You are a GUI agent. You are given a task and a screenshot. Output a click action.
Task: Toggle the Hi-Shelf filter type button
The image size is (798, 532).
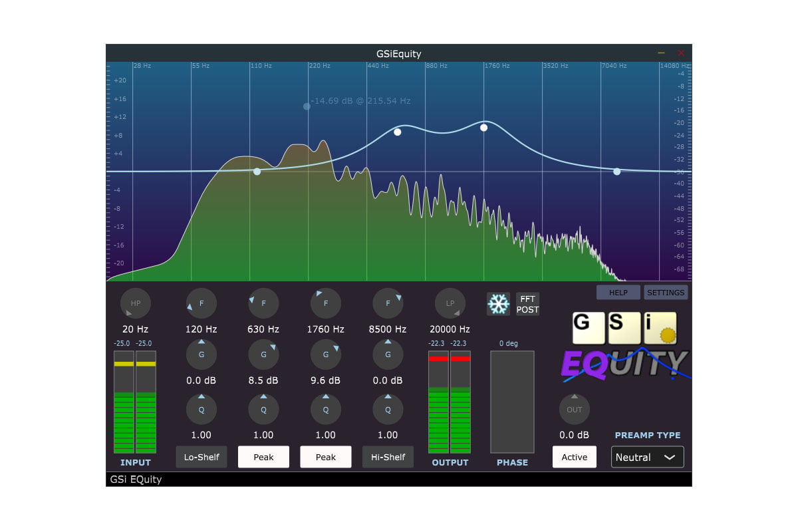[x=388, y=457]
